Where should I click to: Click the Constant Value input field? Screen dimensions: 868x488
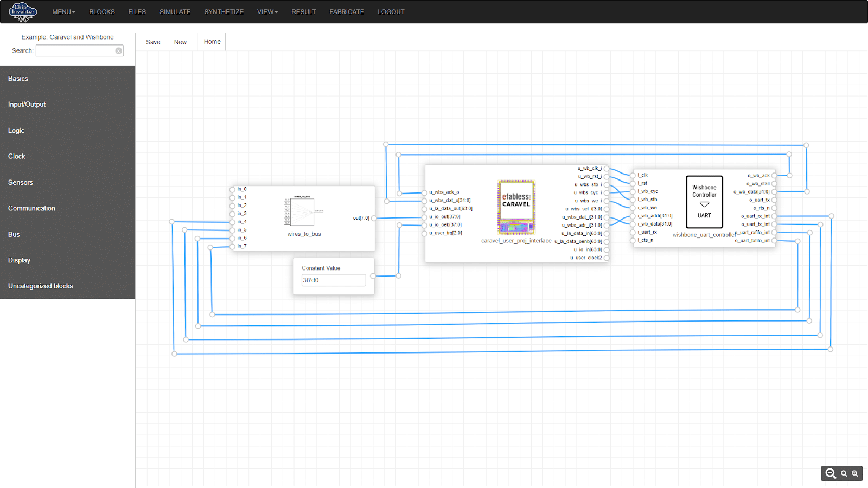333,280
